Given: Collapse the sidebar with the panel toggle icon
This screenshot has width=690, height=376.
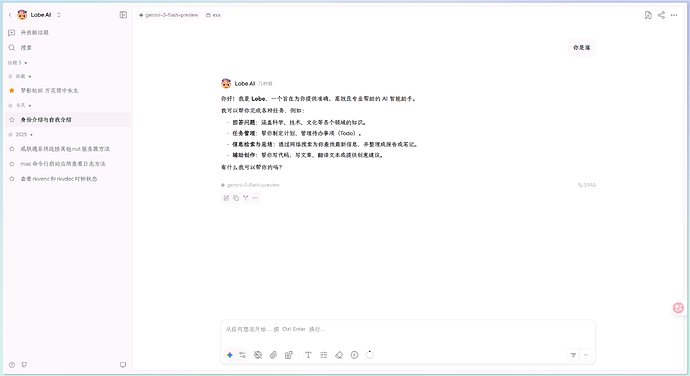Looking at the screenshot, I should coord(123,15).
